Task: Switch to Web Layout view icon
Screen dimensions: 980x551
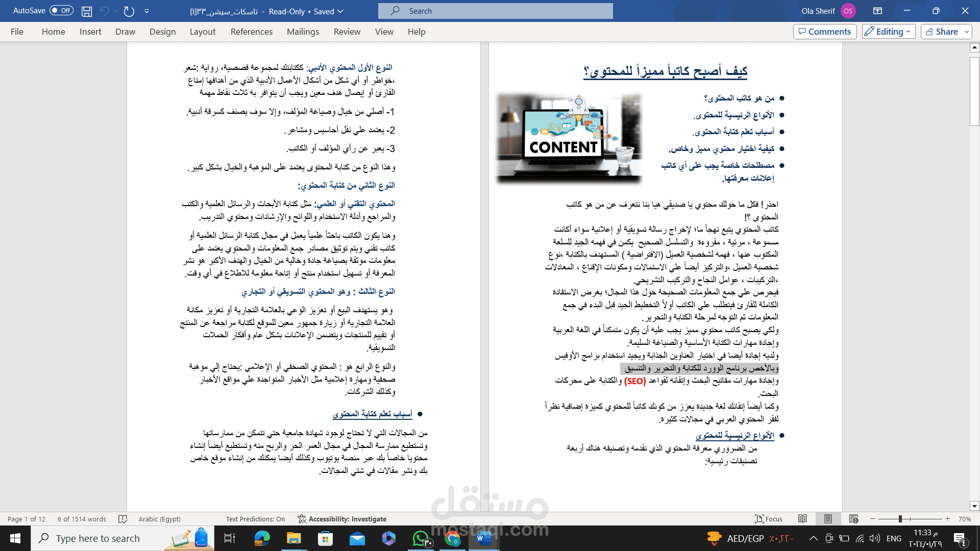Action: (x=853, y=519)
